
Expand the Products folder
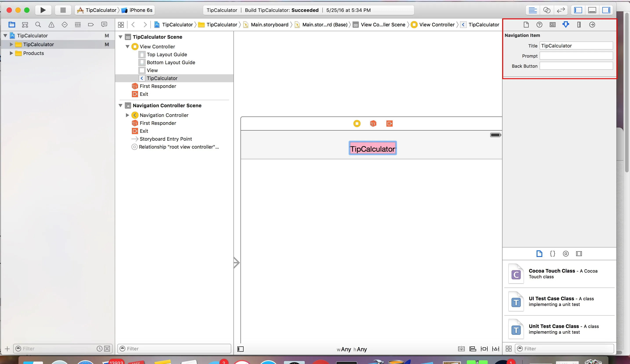11,53
